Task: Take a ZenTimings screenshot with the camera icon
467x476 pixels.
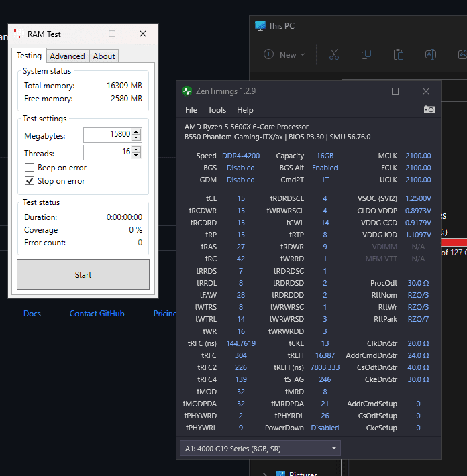Action: [x=429, y=109]
